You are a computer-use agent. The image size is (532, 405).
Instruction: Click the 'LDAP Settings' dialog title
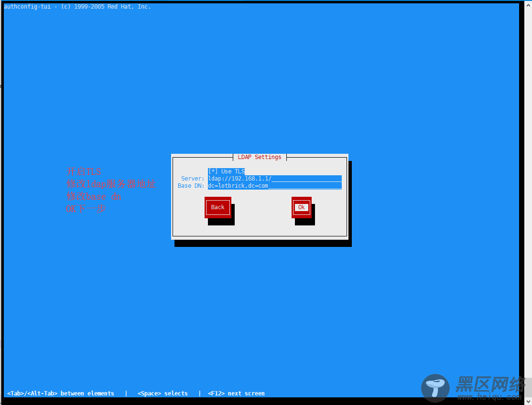pyautogui.click(x=260, y=157)
